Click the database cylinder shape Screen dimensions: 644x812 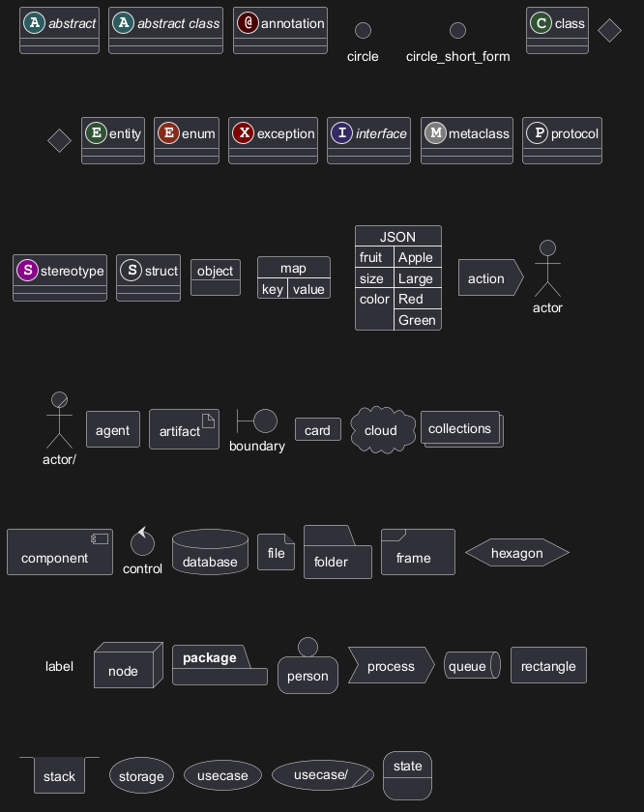click(x=210, y=553)
